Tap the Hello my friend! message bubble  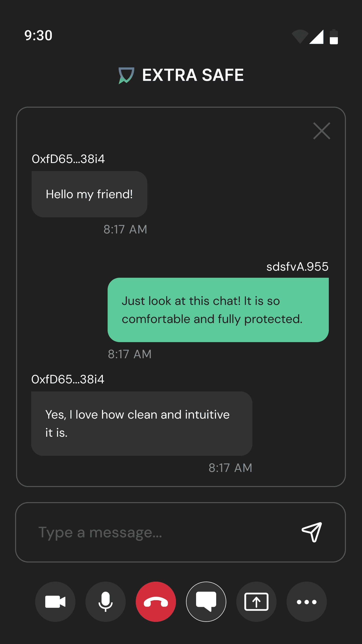click(89, 194)
